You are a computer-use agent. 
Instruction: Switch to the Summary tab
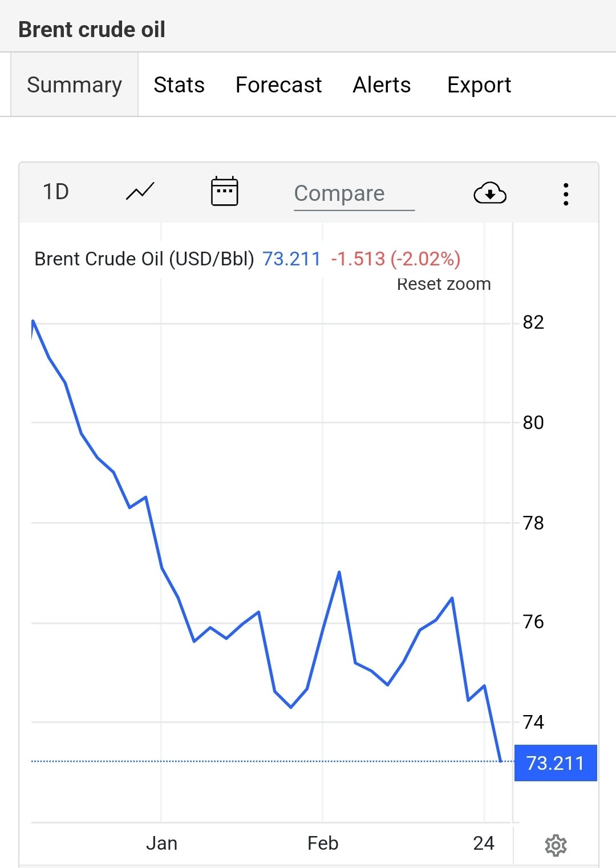[74, 84]
